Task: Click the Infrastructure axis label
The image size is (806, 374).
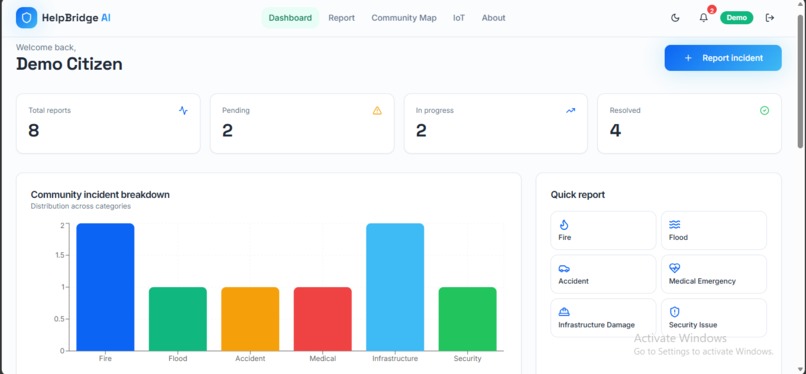Action: [x=395, y=359]
